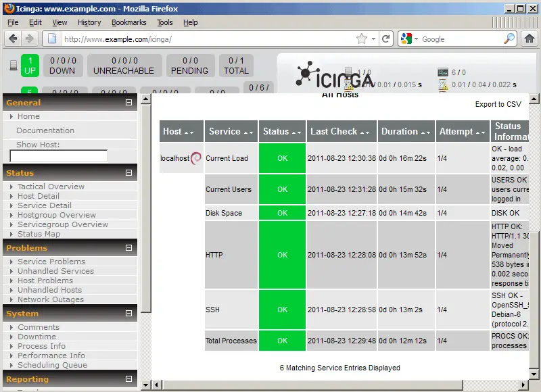Open the Tools menu
The height and width of the screenshot is (392, 541).
pos(165,22)
